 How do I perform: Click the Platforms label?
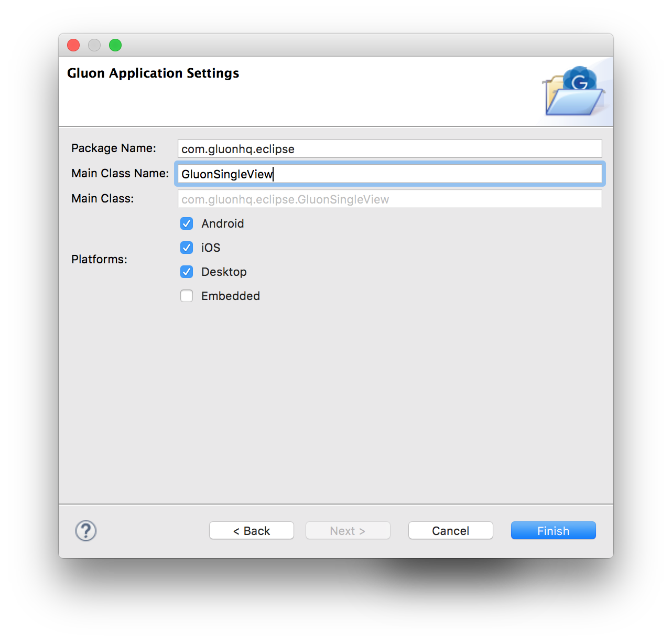[100, 259]
